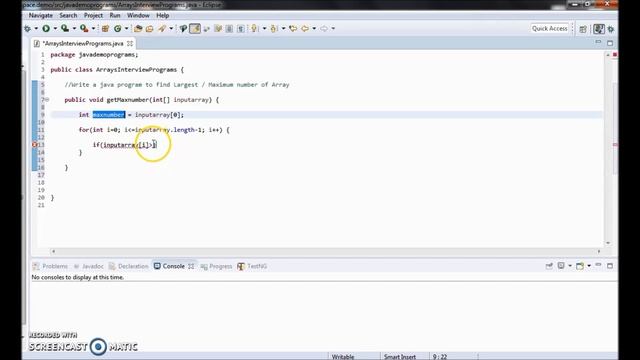Viewport: 640px width, 360px height.
Task: Click Display Selected Console icon
Action: 561,266
